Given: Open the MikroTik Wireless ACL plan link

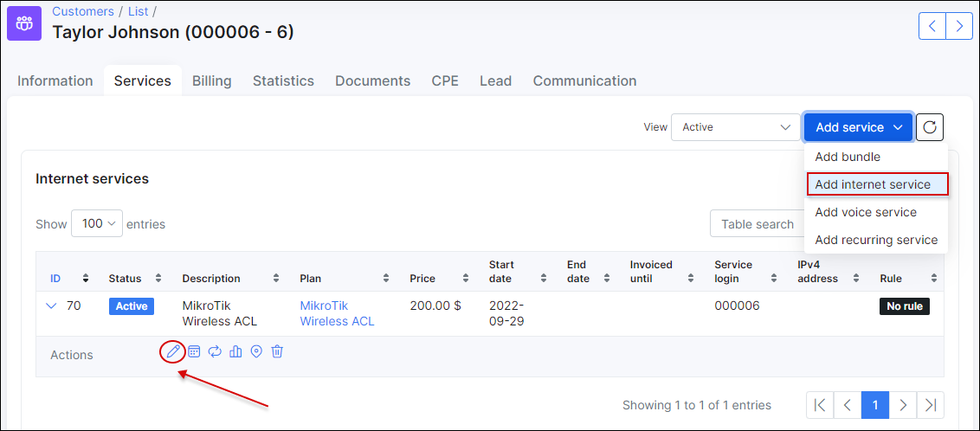Looking at the screenshot, I should point(337,313).
